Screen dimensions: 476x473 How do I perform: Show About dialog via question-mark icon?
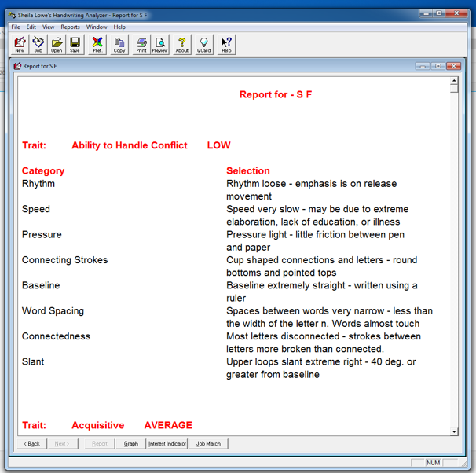(182, 45)
